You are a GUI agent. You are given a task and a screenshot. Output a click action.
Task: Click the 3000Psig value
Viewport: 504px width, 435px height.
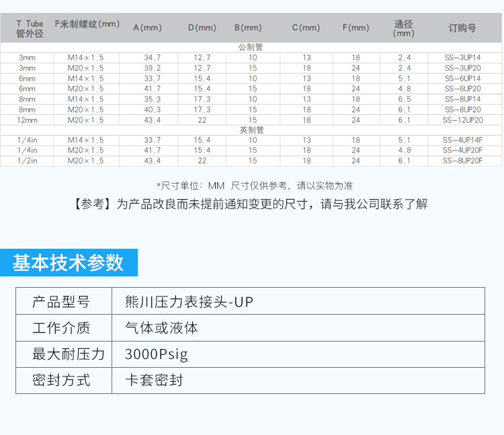(156, 354)
